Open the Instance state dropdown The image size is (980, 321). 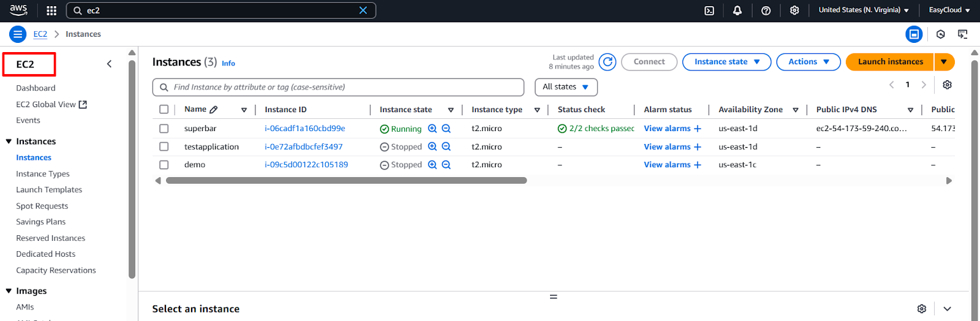coord(726,62)
